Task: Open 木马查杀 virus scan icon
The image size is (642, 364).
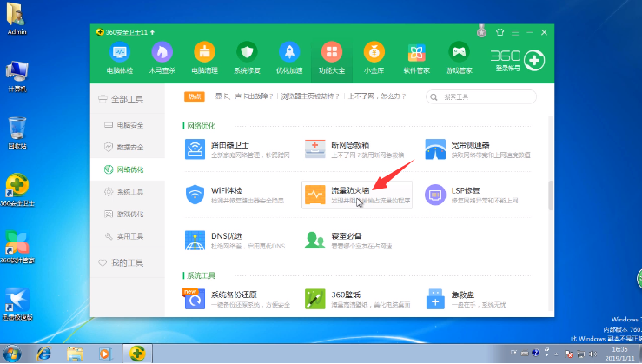Action: (x=161, y=57)
